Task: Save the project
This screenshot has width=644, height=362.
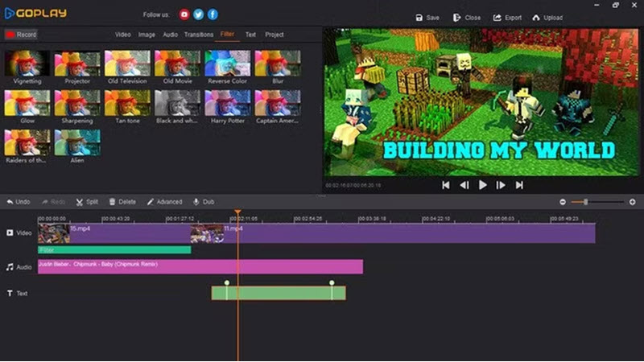Action: coord(427,18)
